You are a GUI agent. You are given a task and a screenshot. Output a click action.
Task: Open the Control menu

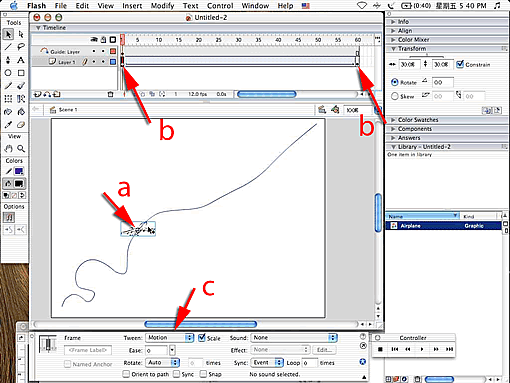click(220, 6)
